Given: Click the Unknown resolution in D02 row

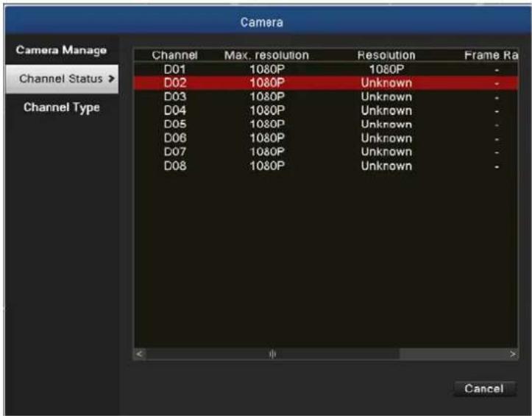Looking at the screenshot, I should (x=386, y=83).
